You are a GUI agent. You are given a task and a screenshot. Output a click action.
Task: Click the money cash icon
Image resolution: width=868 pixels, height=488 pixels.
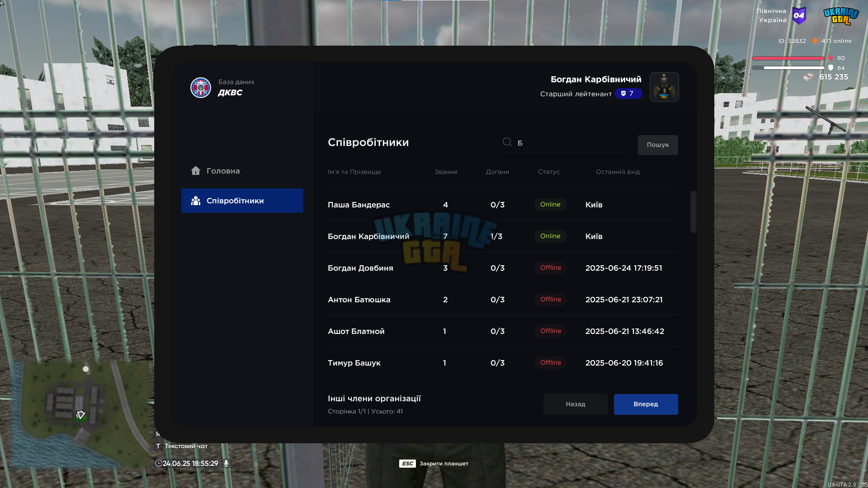(808, 77)
